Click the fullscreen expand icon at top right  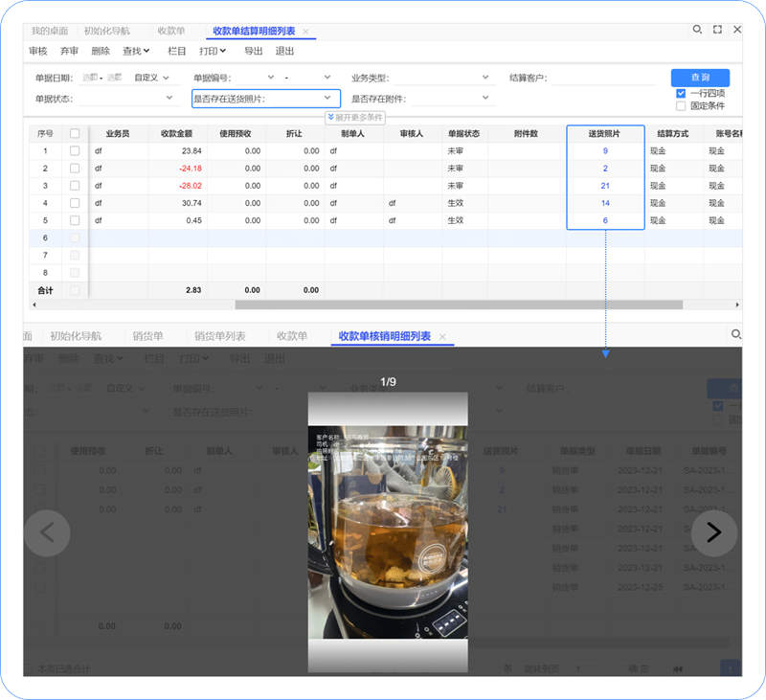pyautogui.click(x=717, y=31)
